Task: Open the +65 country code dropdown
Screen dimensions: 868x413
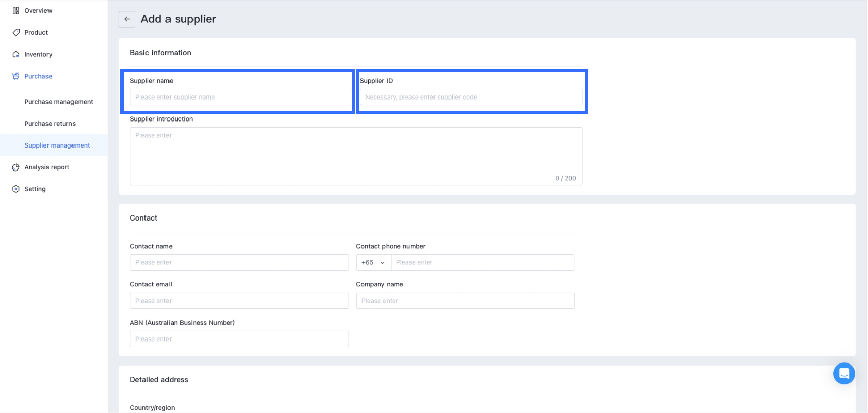Action: [373, 262]
